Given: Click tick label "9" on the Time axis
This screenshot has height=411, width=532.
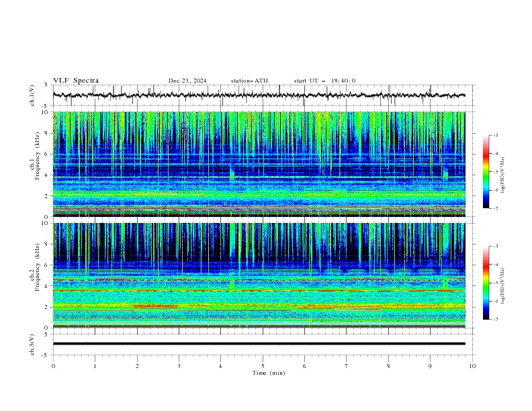Looking at the screenshot, I should coord(430,366).
